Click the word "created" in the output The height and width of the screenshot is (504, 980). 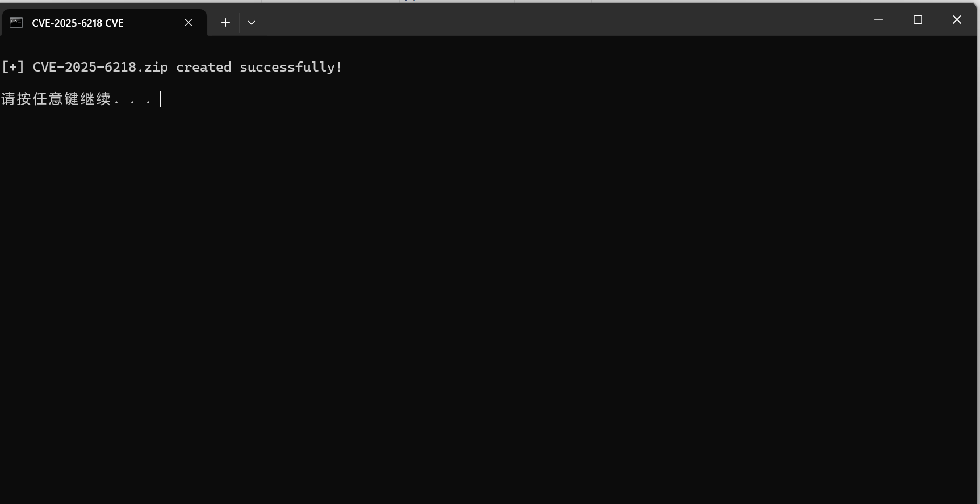click(x=203, y=67)
